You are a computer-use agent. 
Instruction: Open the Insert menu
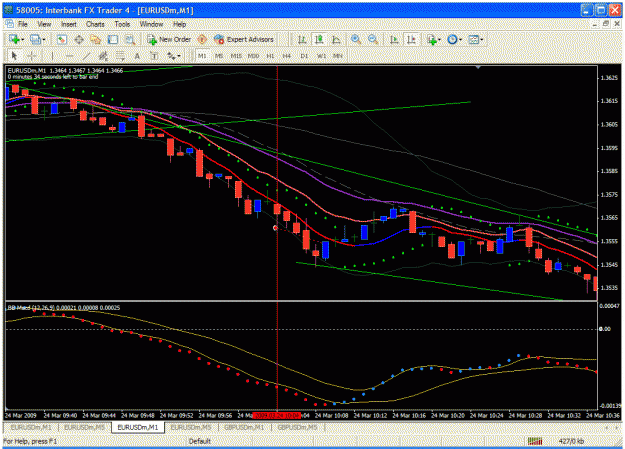(69, 24)
